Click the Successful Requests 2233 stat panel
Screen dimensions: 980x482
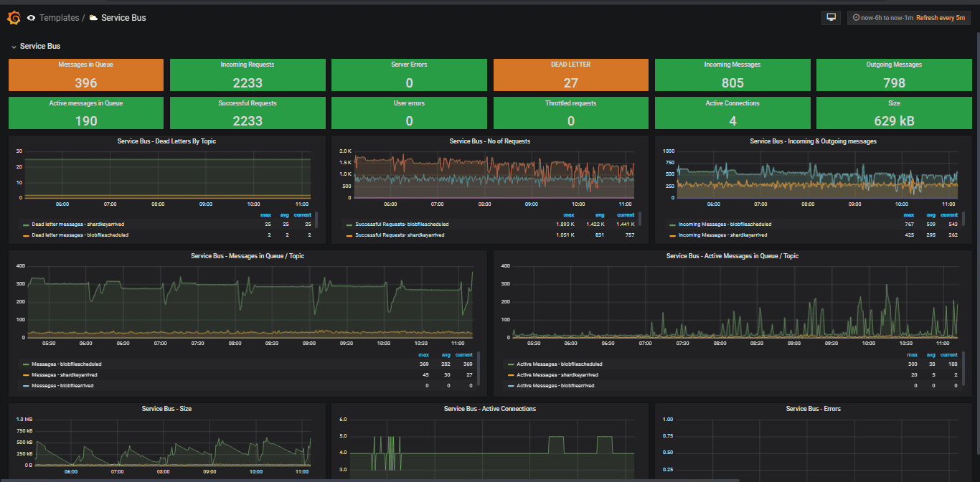(x=248, y=113)
